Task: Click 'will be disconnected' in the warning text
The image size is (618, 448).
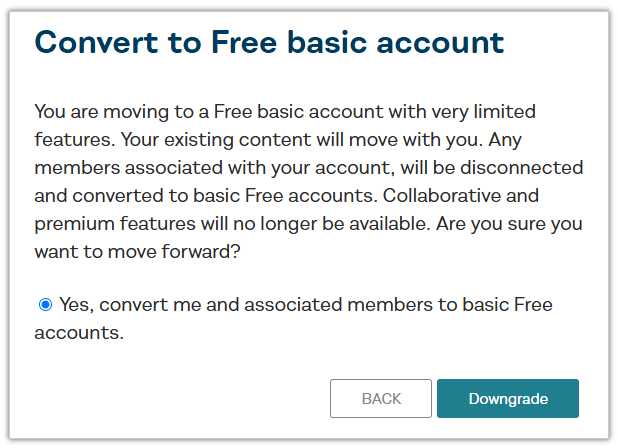Action: [492, 167]
